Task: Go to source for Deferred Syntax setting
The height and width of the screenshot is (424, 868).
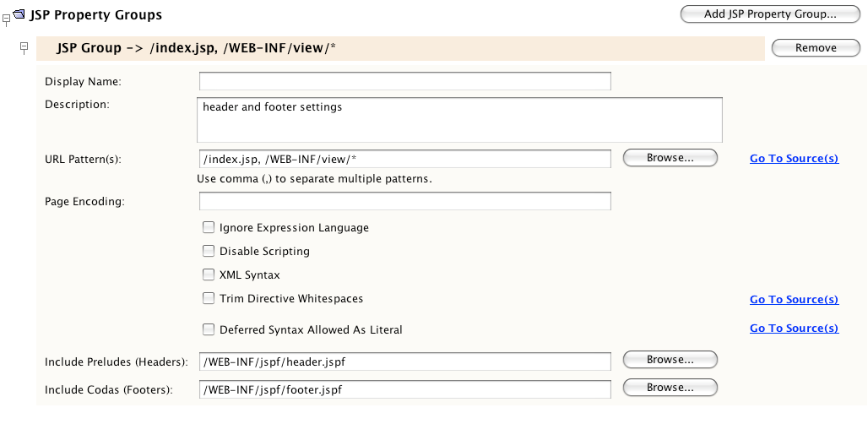Action: point(794,329)
